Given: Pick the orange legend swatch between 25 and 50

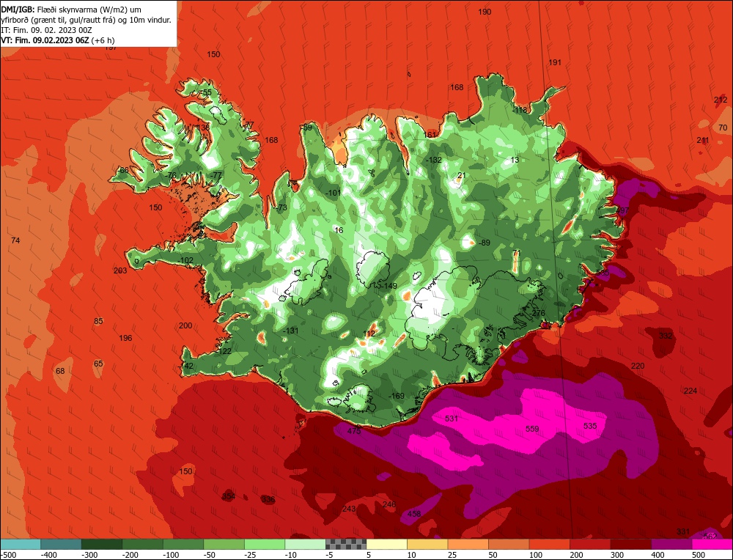Looking at the screenshot, I should [468, 544].
